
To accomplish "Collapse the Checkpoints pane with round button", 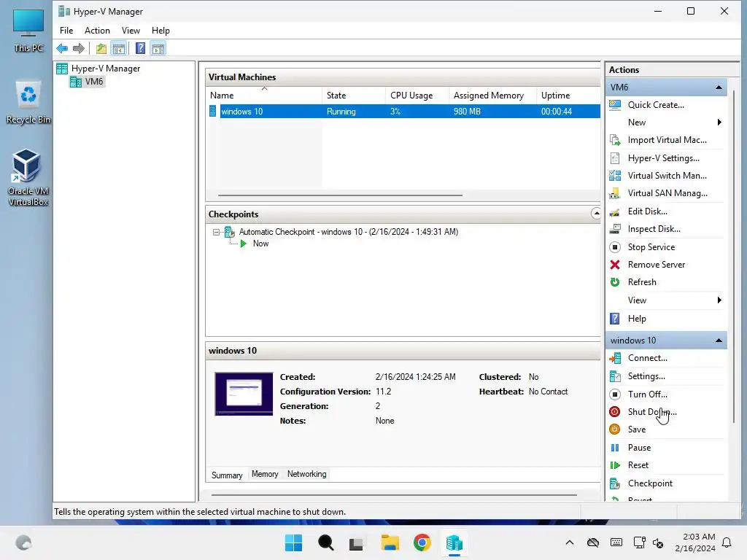I will point(596,214).
